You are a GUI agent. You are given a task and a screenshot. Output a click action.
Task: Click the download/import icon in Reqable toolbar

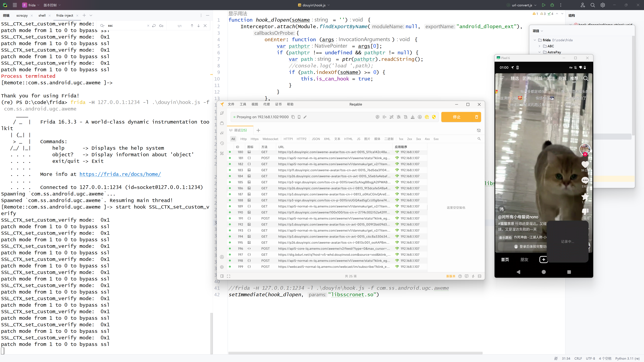(413, 117)
